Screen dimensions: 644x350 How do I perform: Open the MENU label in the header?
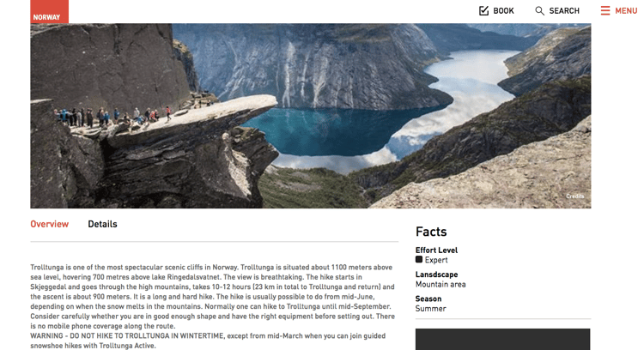click(x=626, y=11)
